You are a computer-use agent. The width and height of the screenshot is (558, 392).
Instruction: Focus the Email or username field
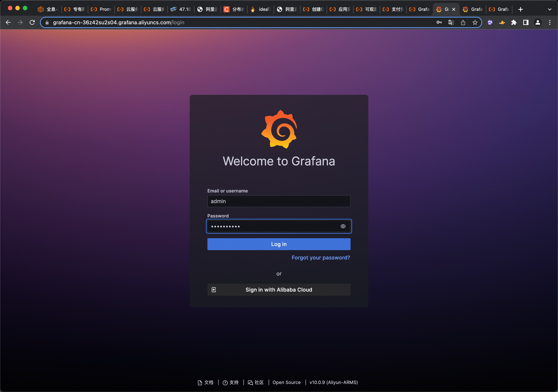pyautogui.click(x=279, y=201)
